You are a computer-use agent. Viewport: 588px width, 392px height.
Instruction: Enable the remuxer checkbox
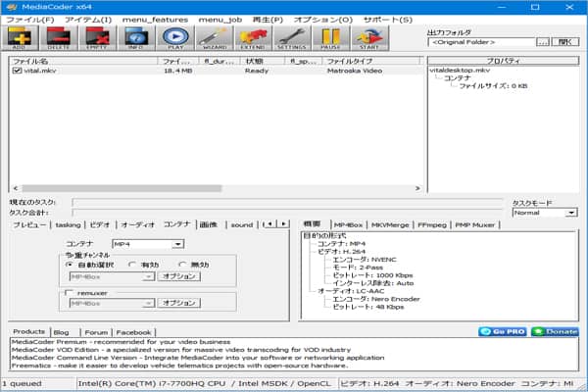click(69, 293)
